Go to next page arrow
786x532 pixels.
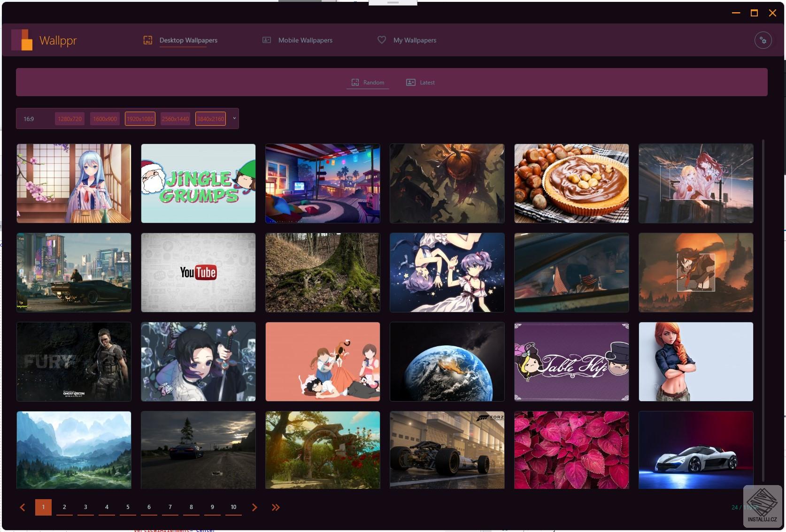click(x=254, y=507)
